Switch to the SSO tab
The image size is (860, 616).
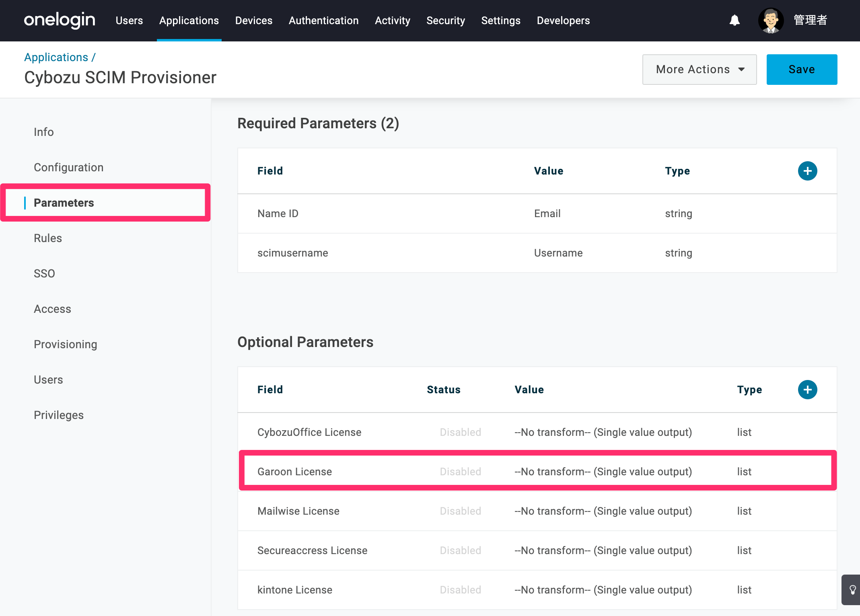pos(44,273)
